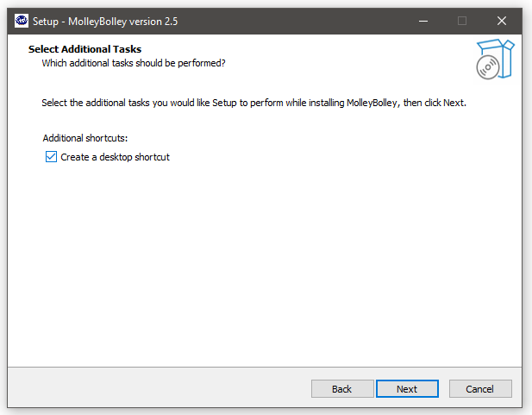Click the 'Additional shortcuts:' group label
The width and height of the screenshot is (532, 415).
coord(85,138)
